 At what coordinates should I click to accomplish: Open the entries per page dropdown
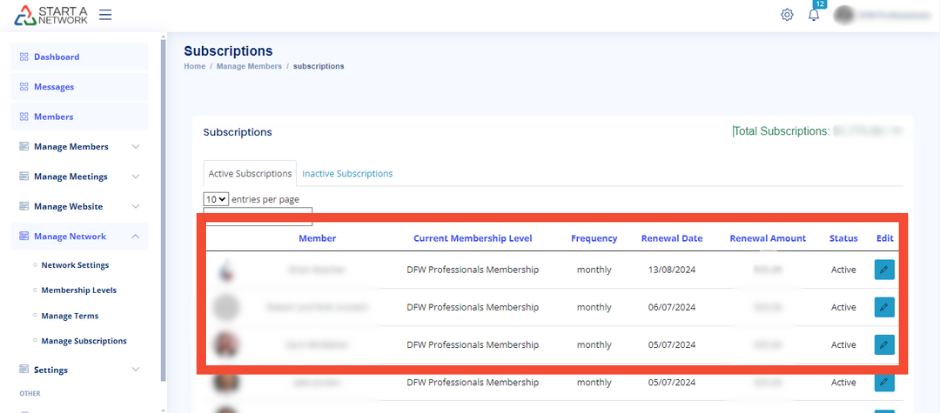point(216,199)
